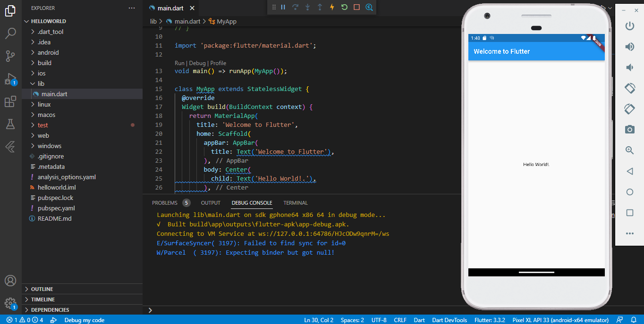Open the Search view in activity bar

tap(10, 33)
